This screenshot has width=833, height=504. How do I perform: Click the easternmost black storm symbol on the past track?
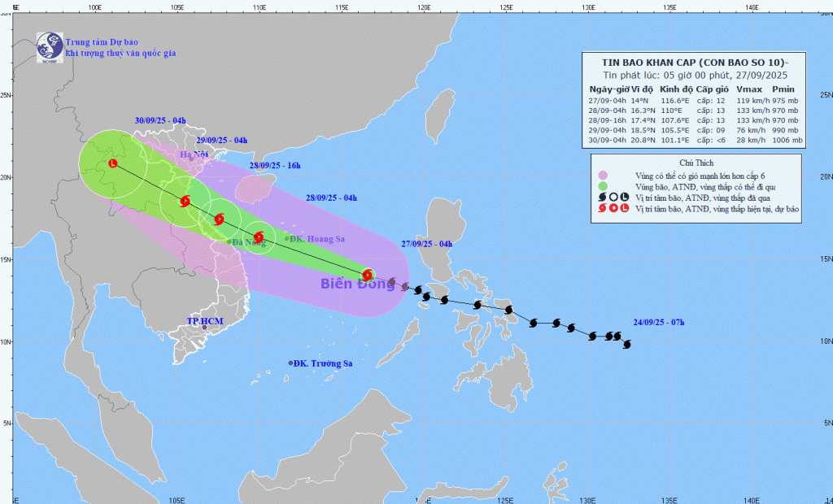point(627,344)
